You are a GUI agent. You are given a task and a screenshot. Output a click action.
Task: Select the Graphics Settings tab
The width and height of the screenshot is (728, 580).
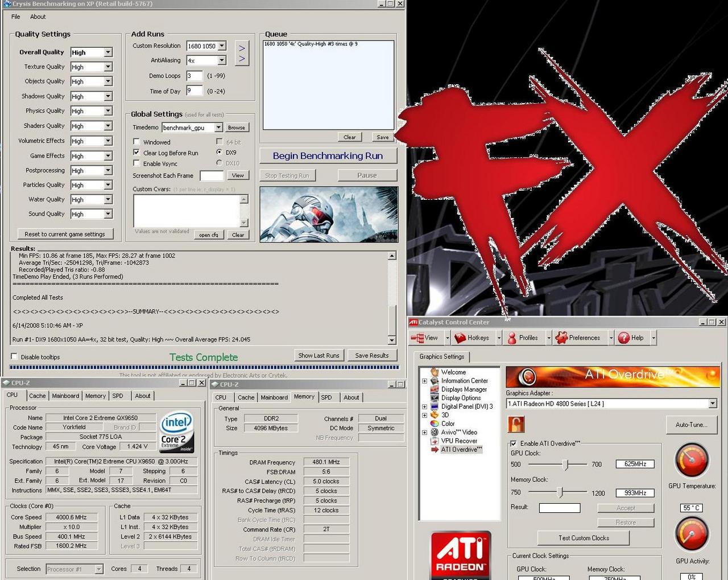(442, 356)
